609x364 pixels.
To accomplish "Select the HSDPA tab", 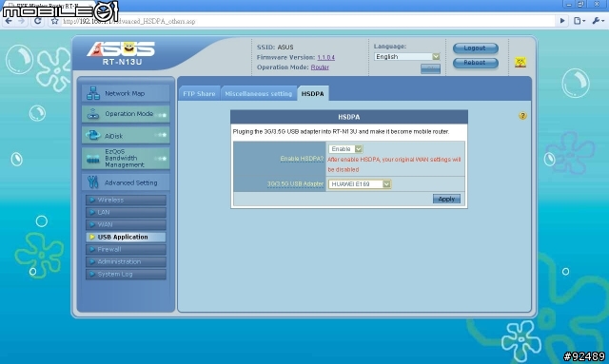I will [313, 93].
